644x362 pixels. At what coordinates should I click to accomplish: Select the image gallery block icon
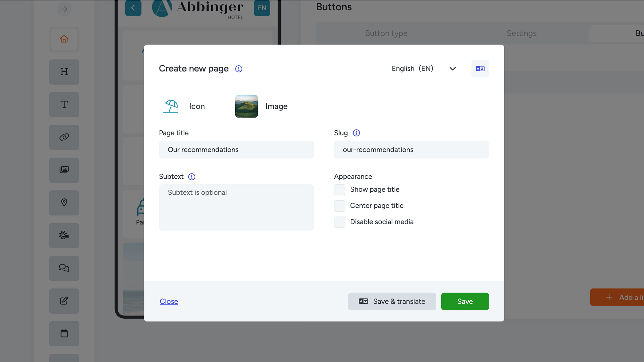(x=64, y=170)
